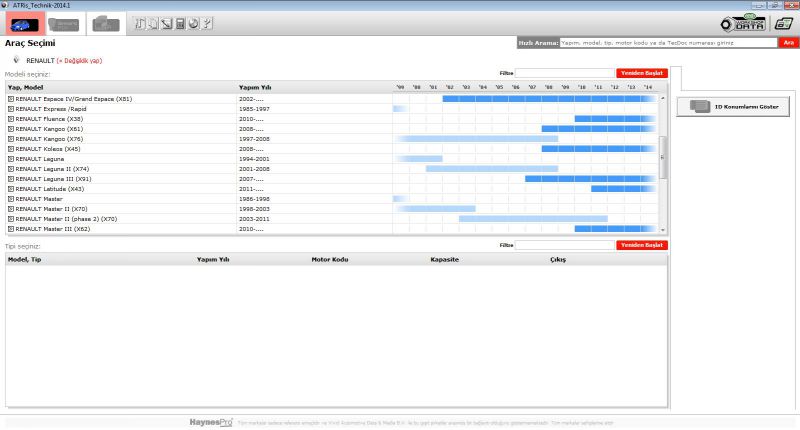The image size is (800, 430).
Task: Focus the Filtre field above the model list
Action: pos(565,73)
